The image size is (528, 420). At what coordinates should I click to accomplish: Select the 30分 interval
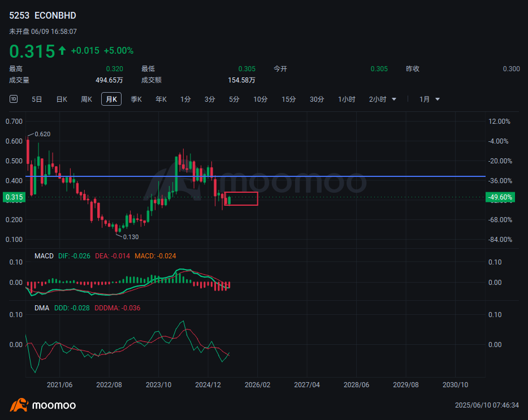click(x=317, y=99)
